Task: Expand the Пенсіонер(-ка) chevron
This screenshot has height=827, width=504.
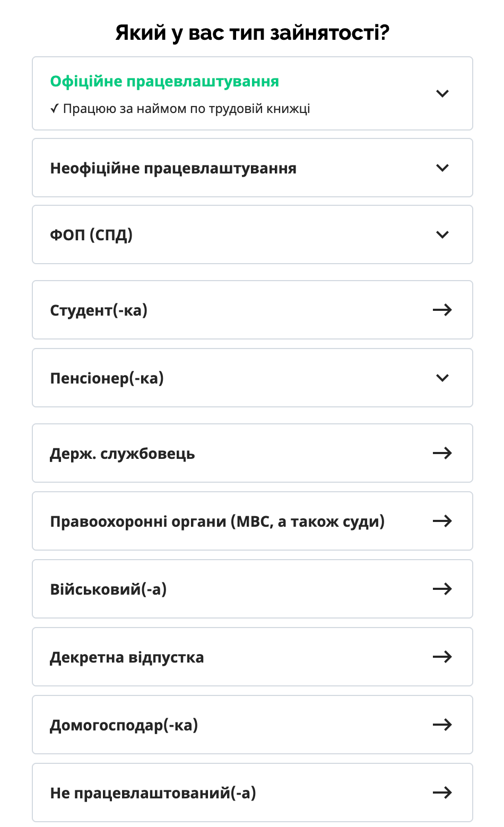Action: coord(442,378)
